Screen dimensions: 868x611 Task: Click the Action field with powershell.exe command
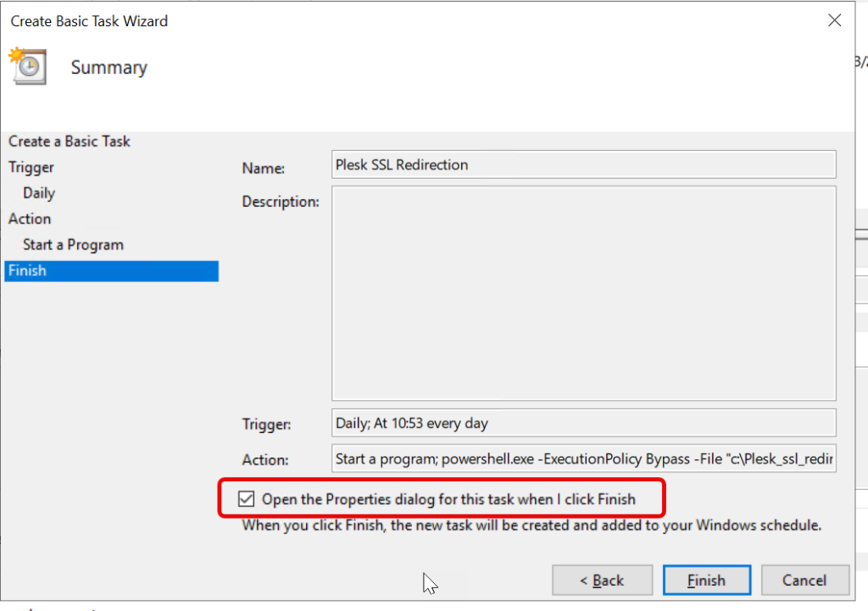[x=583, y=458]
